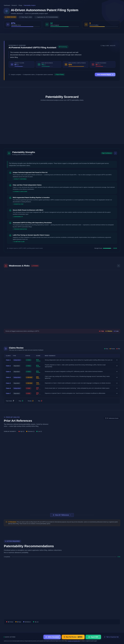
Task: Click the Report Ready badge
Action: (x=59, y=74)
